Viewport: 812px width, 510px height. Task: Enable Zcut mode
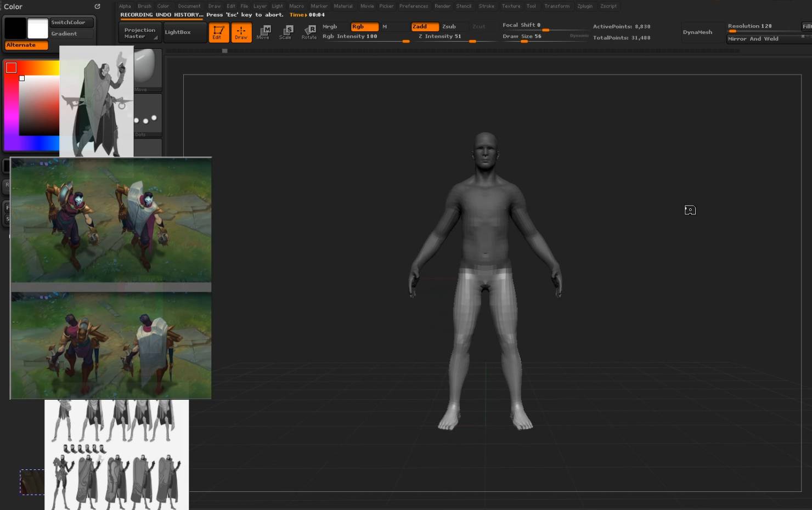[x=479, y=26]
